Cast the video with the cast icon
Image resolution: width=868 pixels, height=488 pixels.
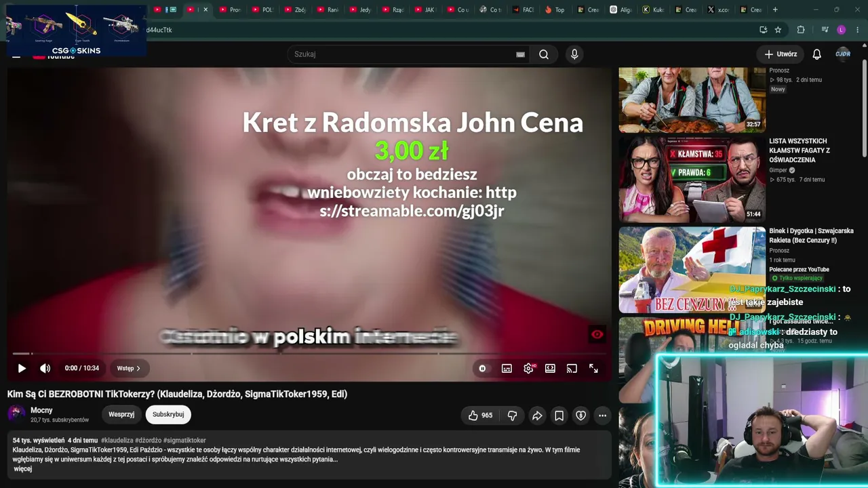click(x=572, y=369)
